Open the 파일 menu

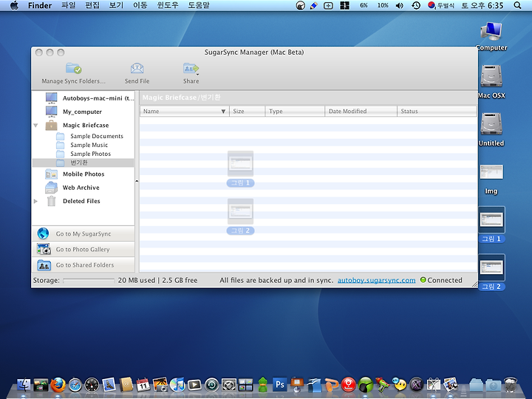pos(68,5)
